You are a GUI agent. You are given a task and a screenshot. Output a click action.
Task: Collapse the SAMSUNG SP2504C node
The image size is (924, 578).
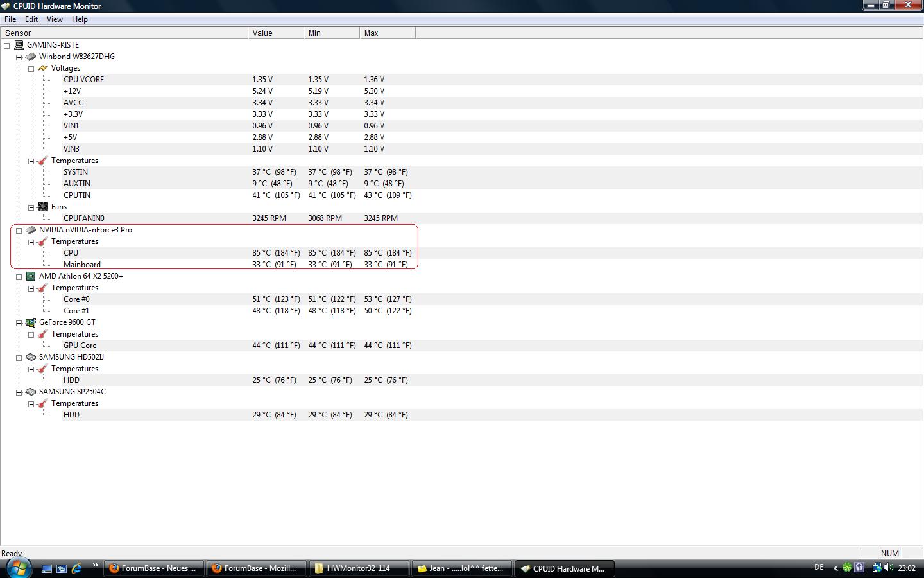(19, 392)
